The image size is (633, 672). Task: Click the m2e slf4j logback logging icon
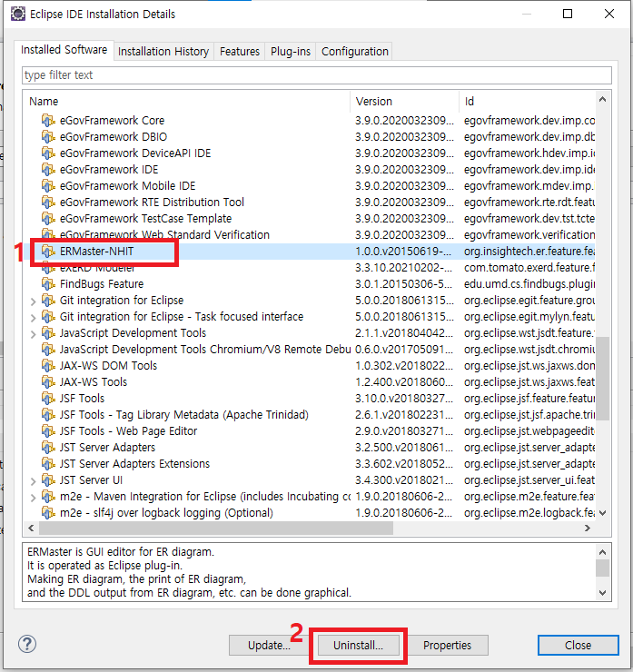(x=48, y=512)
